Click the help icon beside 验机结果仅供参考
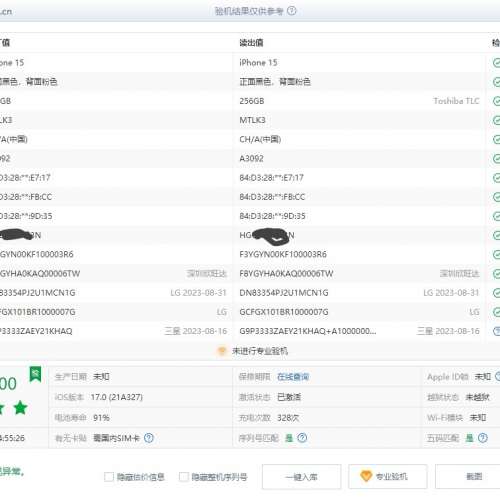This screenshot has width=500, height=500. click(x=292, y=11)
